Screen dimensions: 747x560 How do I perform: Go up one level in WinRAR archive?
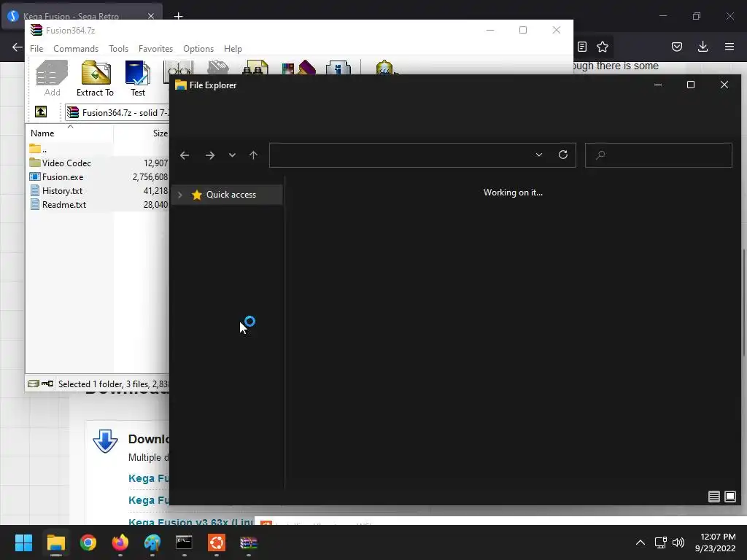pyautogui.click(x=41, y=112)
